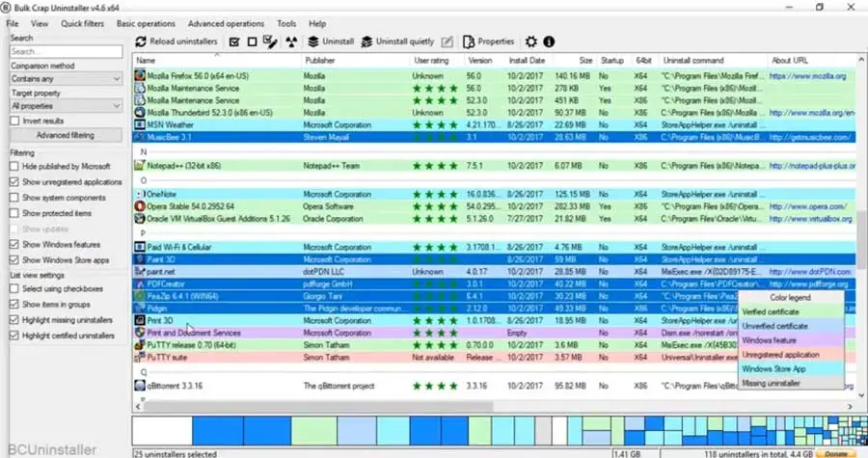Open the Target property dropdown

click(66, 106)
